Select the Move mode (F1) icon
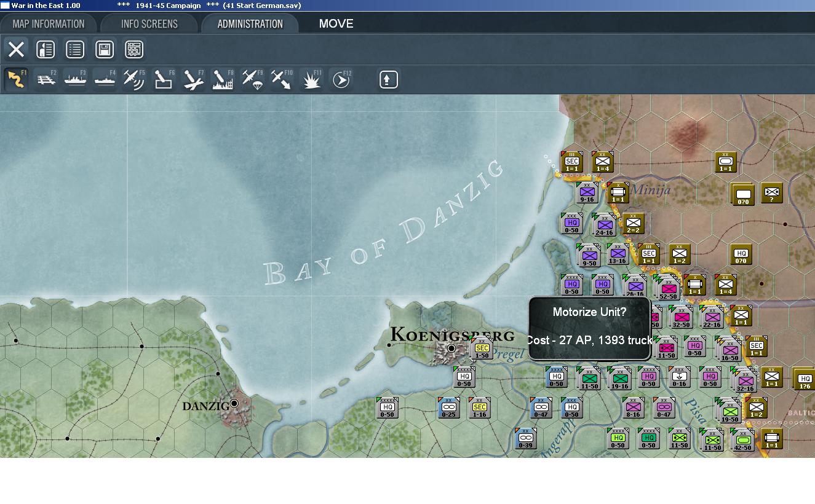The height and width of the screenshot is (504, 815). pos(16,79)
